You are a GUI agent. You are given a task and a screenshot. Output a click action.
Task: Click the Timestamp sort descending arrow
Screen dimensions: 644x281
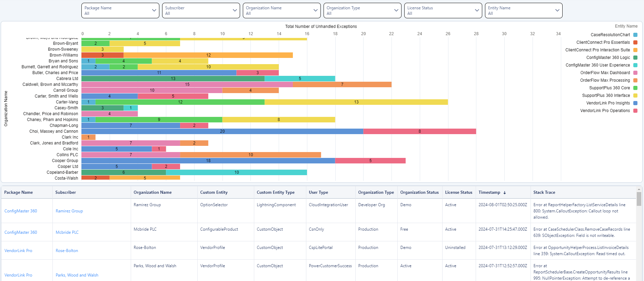(x=505, y=193)
